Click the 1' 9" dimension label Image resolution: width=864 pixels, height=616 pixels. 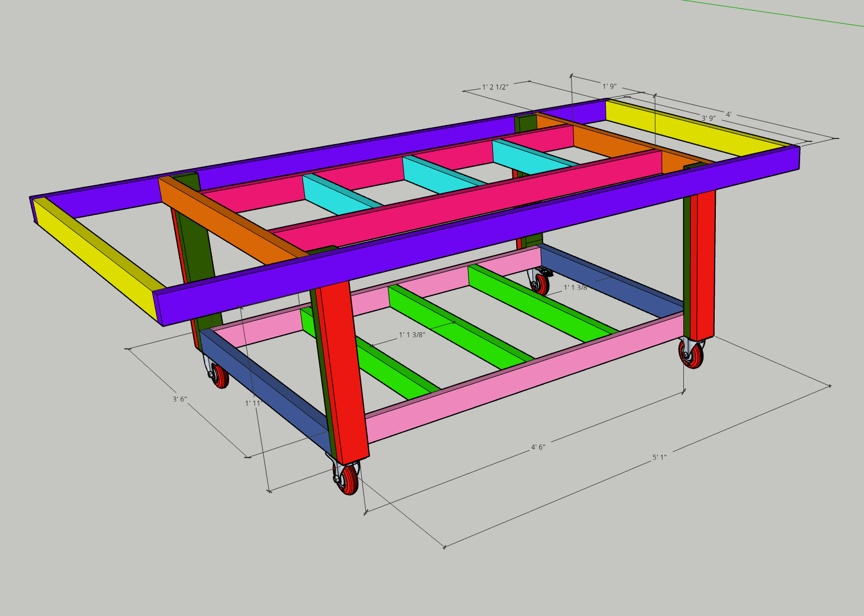pos(610,85)
